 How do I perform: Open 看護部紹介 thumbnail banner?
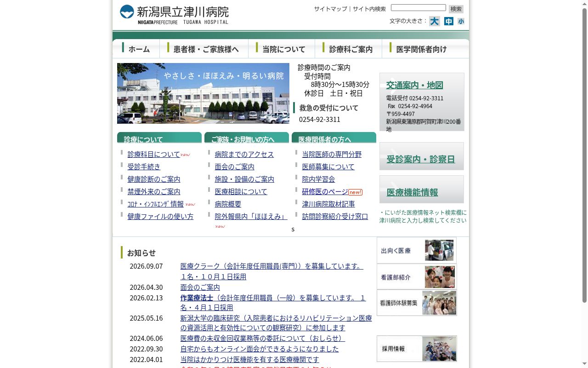[417, 277]
